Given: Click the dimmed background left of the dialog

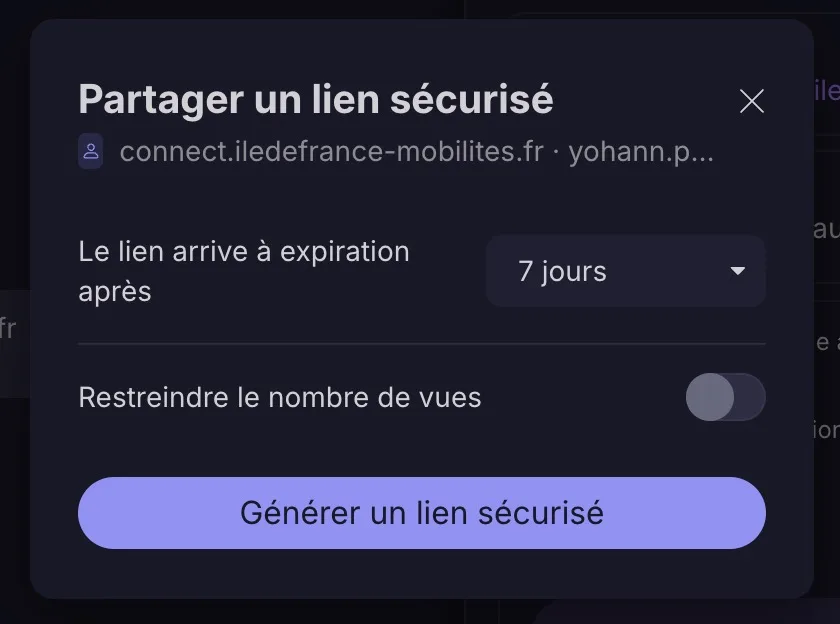Looking at the screenshot, I should tap(14, 200).
